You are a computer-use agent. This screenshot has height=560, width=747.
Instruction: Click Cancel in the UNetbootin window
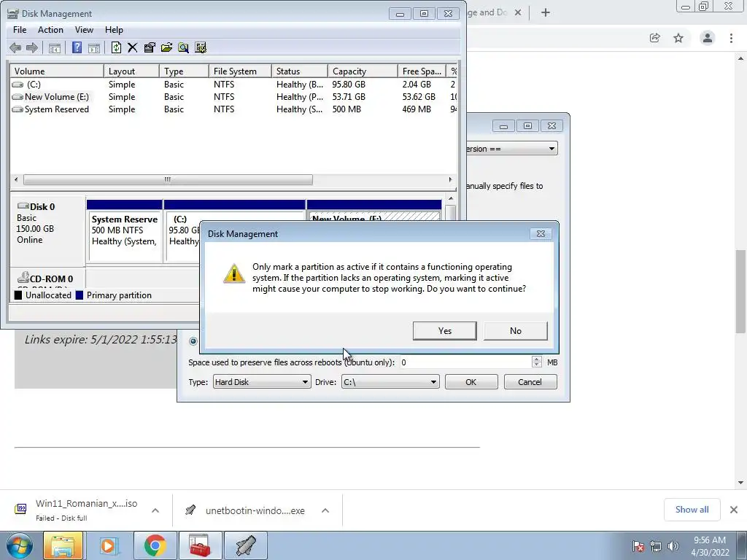pos(530,382)
